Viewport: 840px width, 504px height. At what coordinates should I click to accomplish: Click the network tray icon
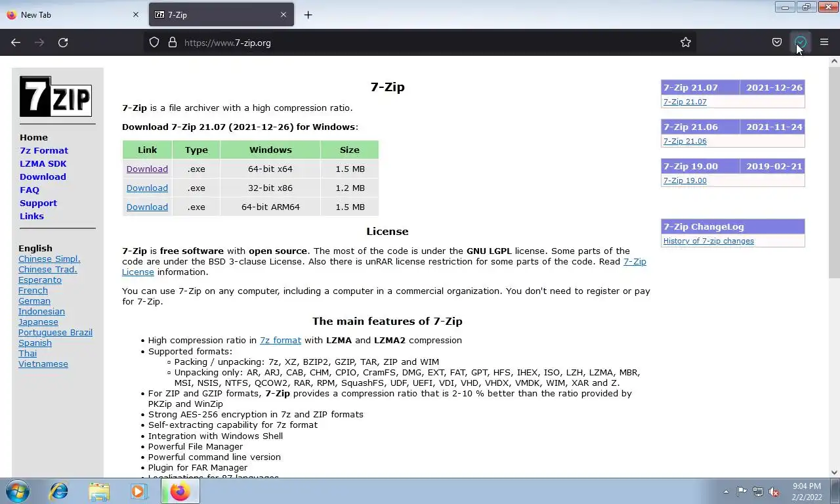tap(758, 492)
